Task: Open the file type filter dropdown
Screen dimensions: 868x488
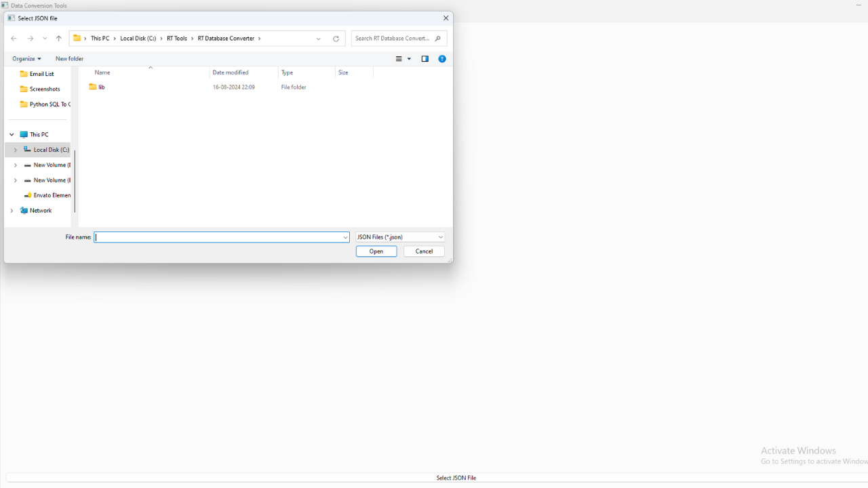Action: [x=399, y=237]
